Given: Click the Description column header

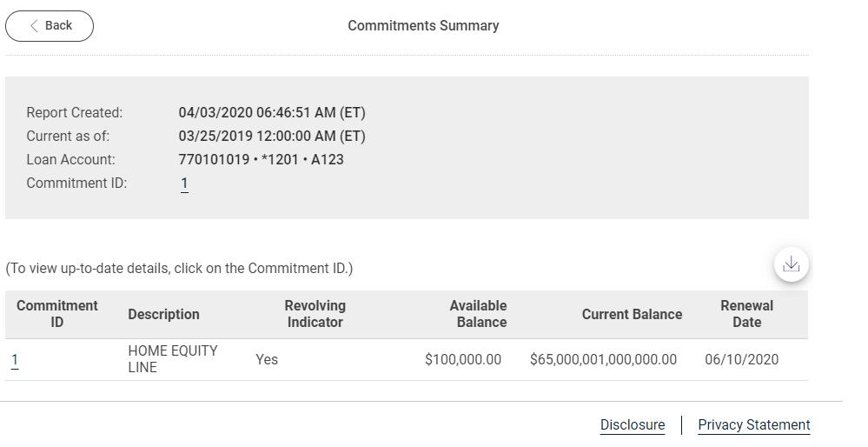Looking at the screenshot, I should coord(163,315).
